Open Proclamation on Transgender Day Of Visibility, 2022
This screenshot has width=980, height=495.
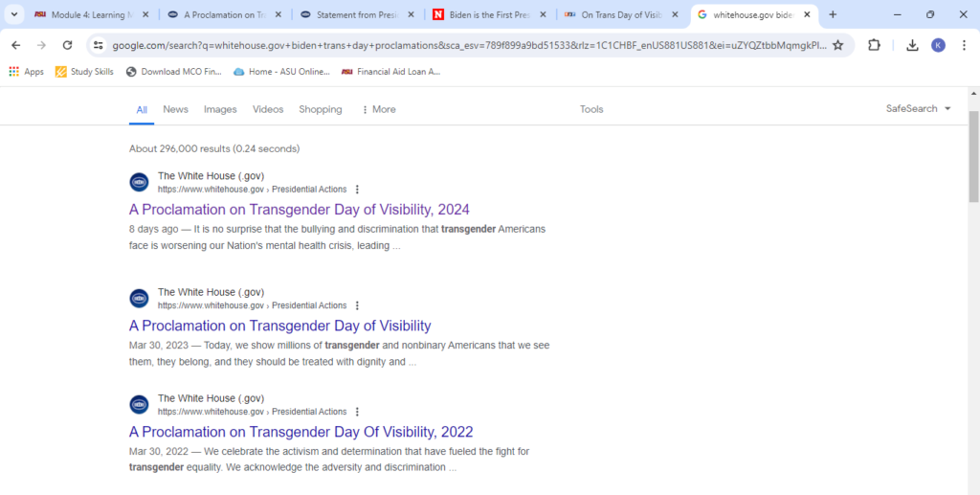point(301,432)
